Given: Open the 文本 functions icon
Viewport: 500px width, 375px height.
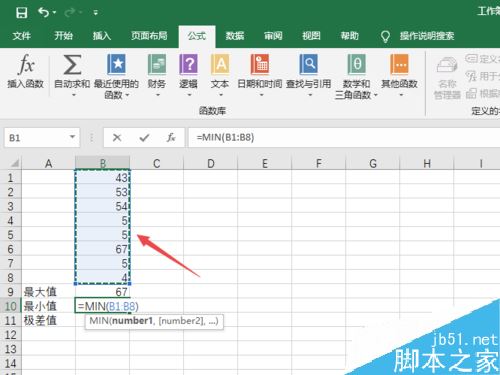Looking at the screenshot, I should pos(220,64).
